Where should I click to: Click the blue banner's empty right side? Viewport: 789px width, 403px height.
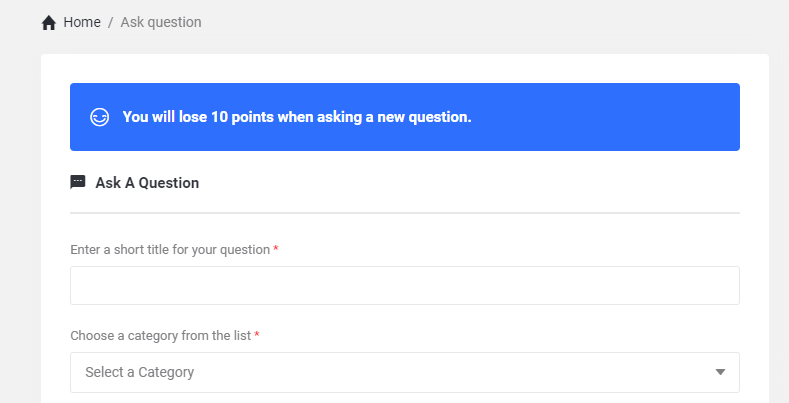620,117
